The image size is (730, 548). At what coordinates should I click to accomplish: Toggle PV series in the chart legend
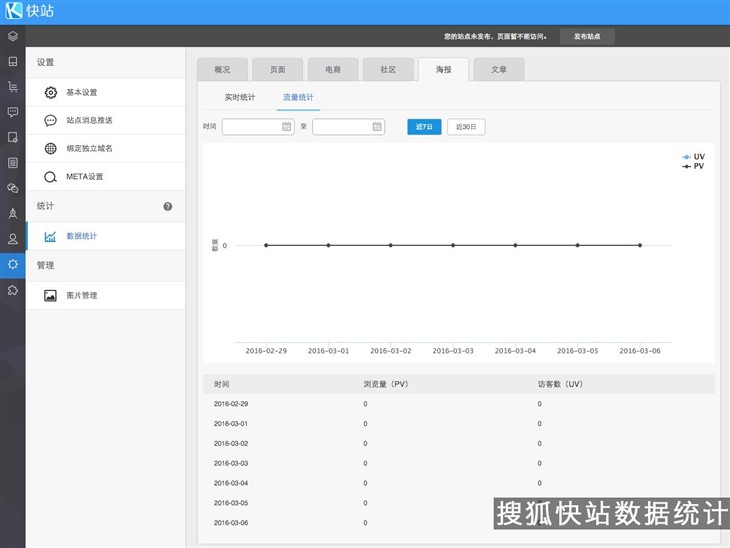[693, 166]
